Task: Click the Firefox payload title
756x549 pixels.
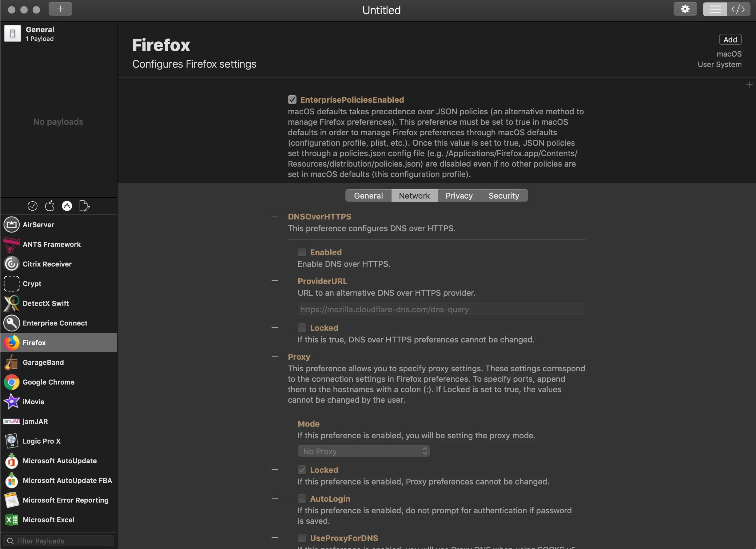Action: [161, 45]
